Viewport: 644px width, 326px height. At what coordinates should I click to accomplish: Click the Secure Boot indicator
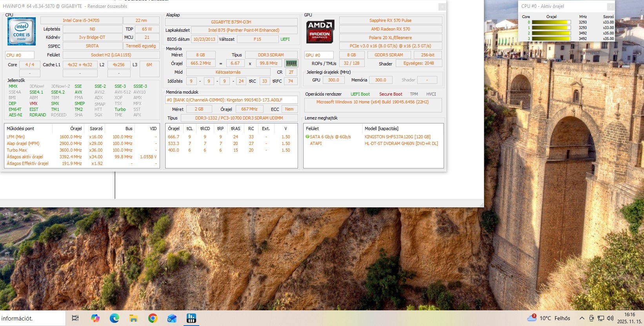[x=391, y=94]
